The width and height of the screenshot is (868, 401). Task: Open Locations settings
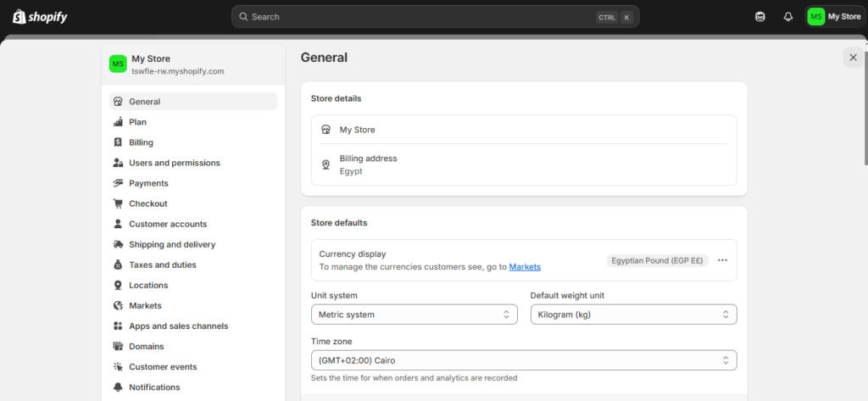click(x=193, y=285)
